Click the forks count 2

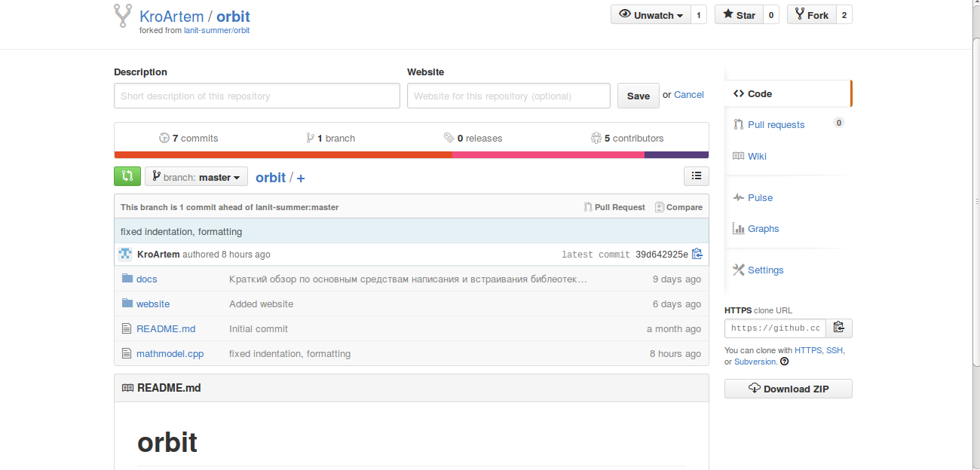point(844,14)
